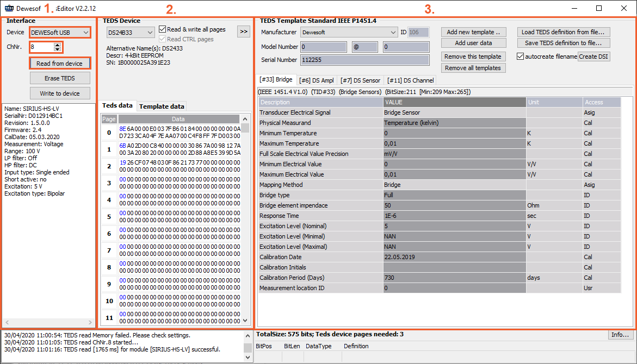This screenshot has height=364, width=637.
Task: Open the Device dropdown DEWESoft USB
Action: (x=60, y=33)
